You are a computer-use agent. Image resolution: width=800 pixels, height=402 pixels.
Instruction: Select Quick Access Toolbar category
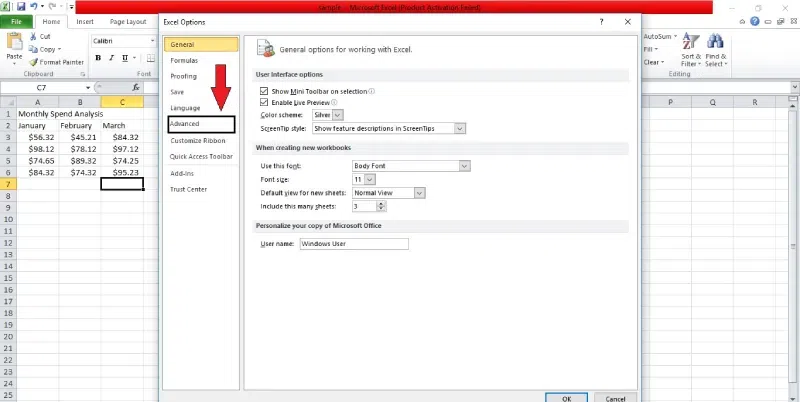201,157
